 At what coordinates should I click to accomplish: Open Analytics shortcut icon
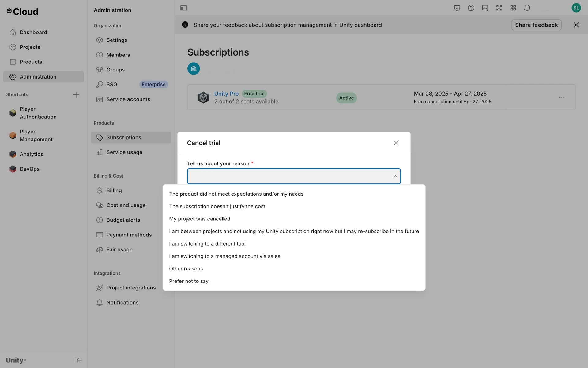pos(13,154)
